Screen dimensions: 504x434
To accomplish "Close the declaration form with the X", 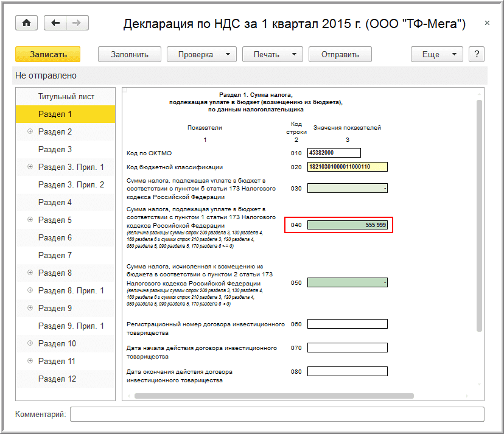I will pos(487,23).
